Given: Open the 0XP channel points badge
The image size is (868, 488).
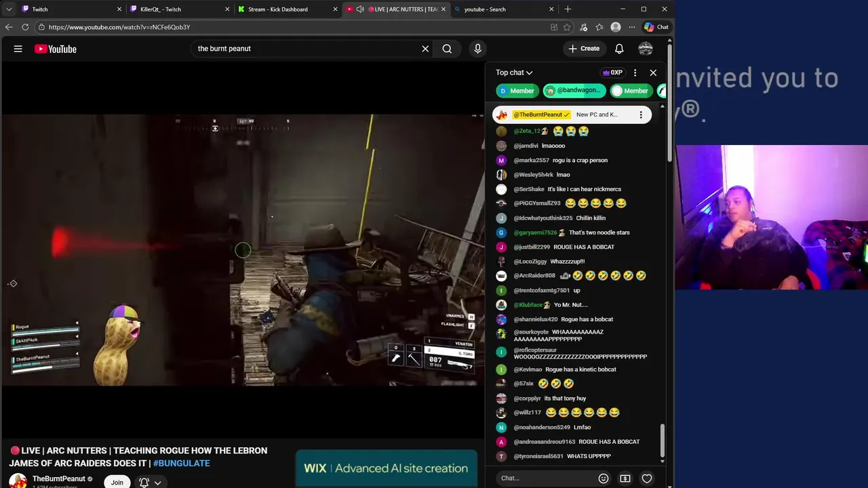Looking at the screenshot, I should point(612,73).
